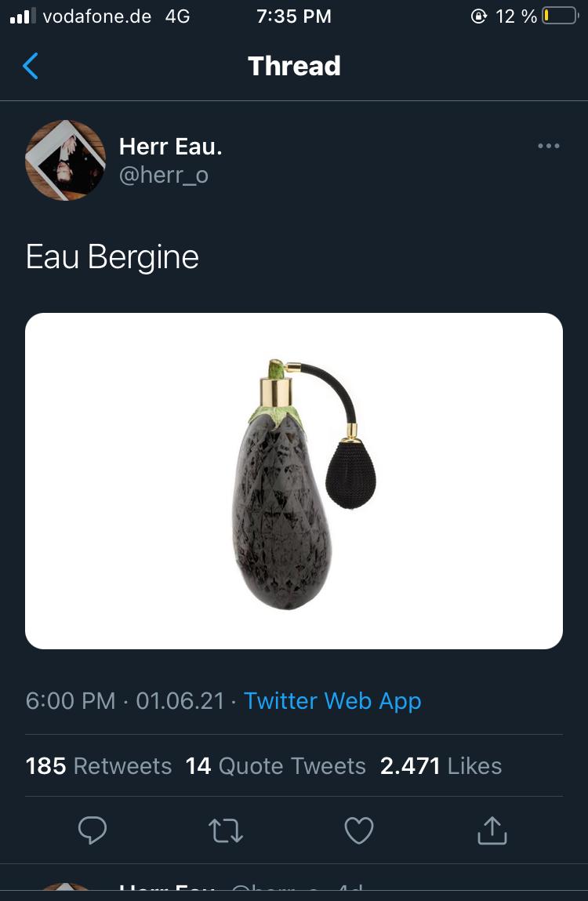View the 14 Quote Tweets list
Image resolution: width=588 pixels, height=901 pixels.
click(x=276, y=765)
